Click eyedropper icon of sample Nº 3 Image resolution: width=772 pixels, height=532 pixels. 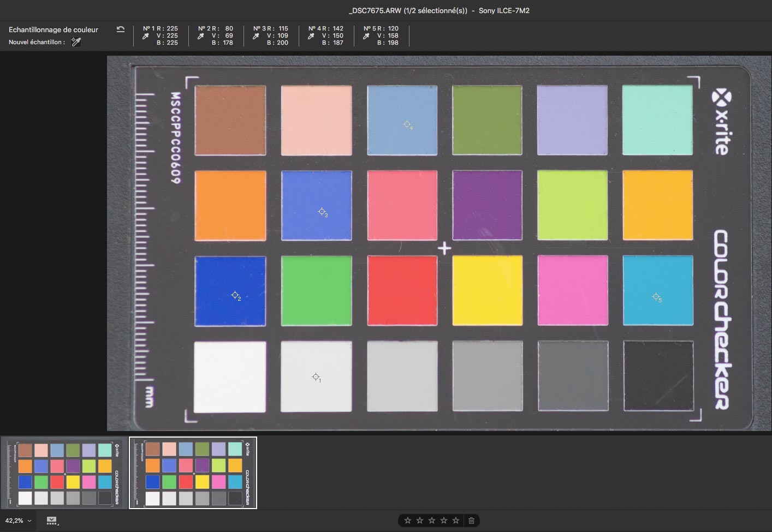[x=256, y=36]
